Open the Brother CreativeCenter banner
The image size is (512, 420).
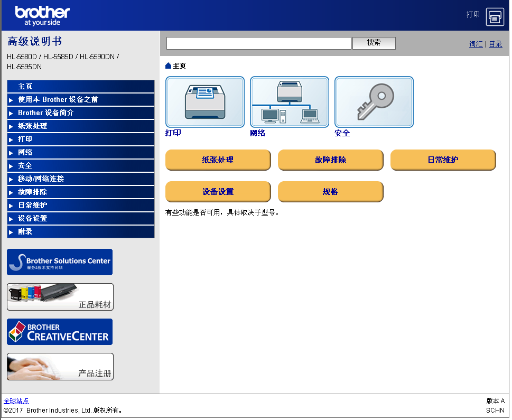(x=60, y=332)
